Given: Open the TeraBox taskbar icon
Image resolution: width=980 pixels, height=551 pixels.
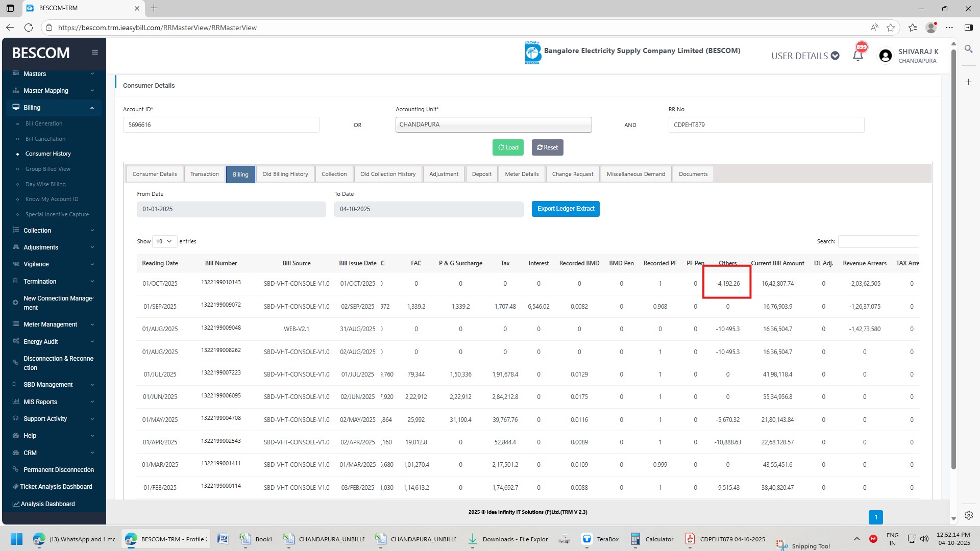Looking at the screenshot, I should 600,539.
